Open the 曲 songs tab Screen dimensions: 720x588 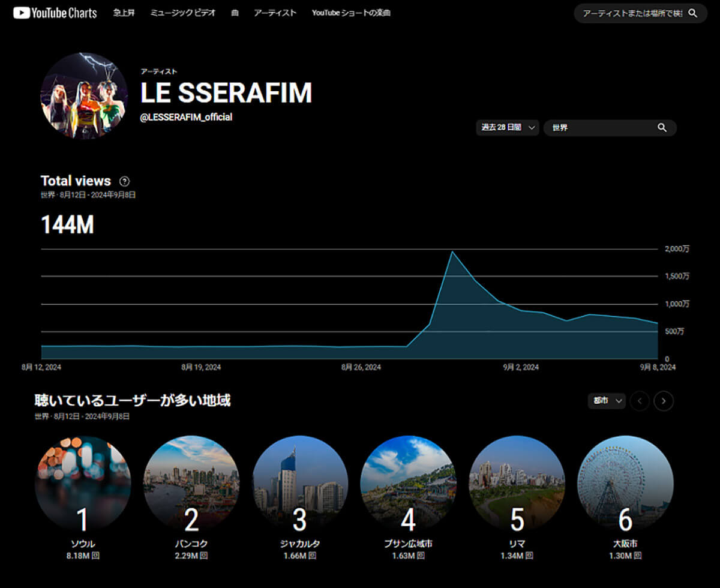(235, 13)
